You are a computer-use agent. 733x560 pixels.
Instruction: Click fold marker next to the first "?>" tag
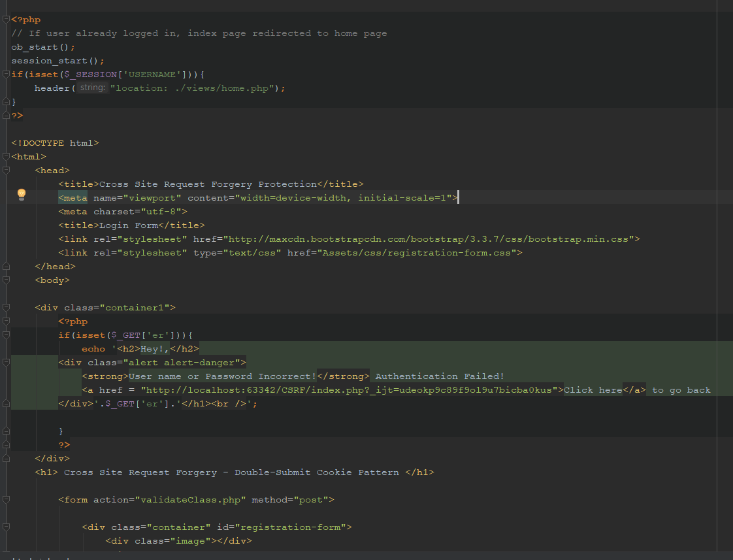point(5,115)
